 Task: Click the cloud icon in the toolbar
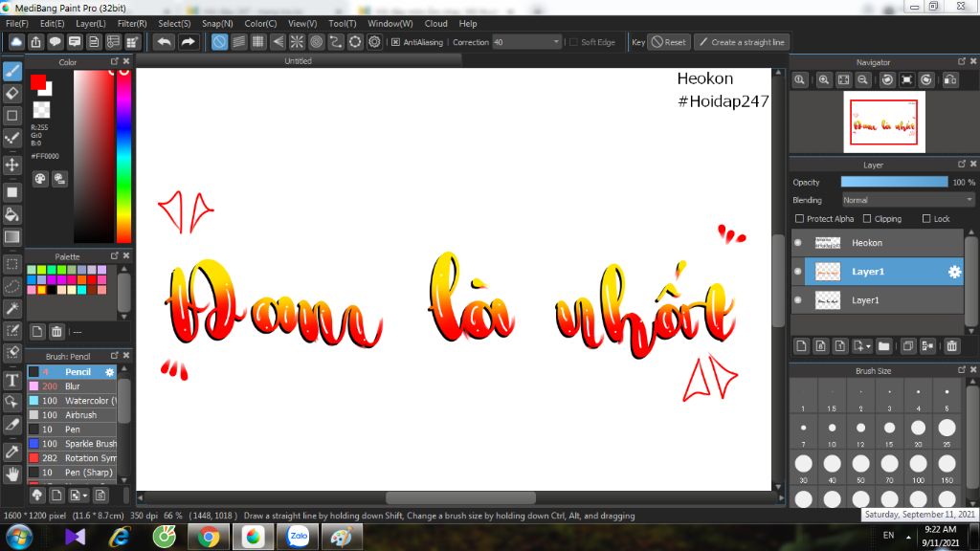(x=16, y=42)
